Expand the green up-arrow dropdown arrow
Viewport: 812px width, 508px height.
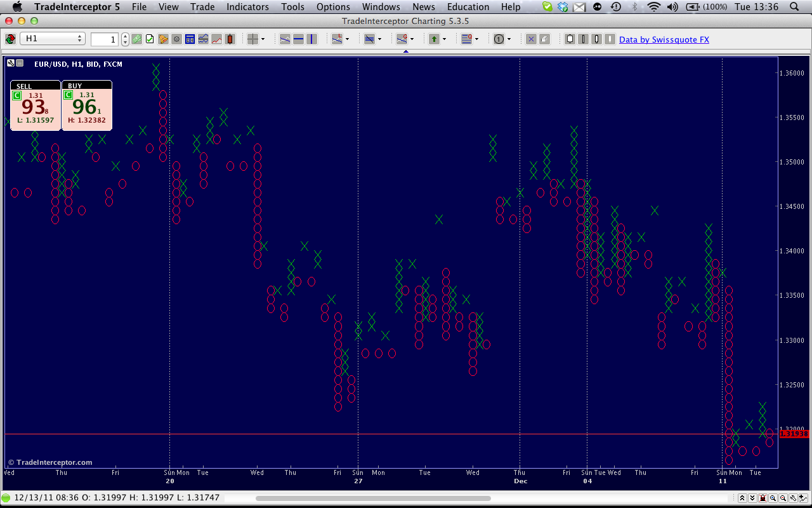pos(444,39)
